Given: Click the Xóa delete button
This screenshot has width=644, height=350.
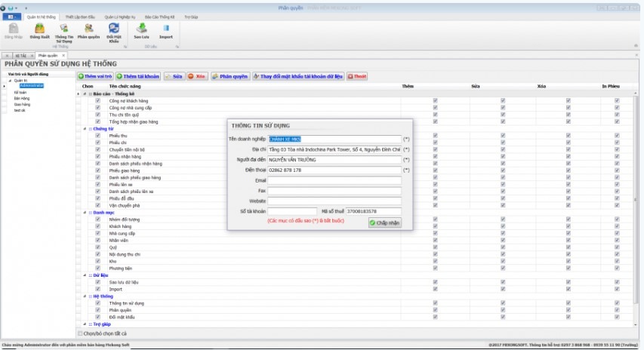Looking at the screenshot, I should (x=197, y=76).
